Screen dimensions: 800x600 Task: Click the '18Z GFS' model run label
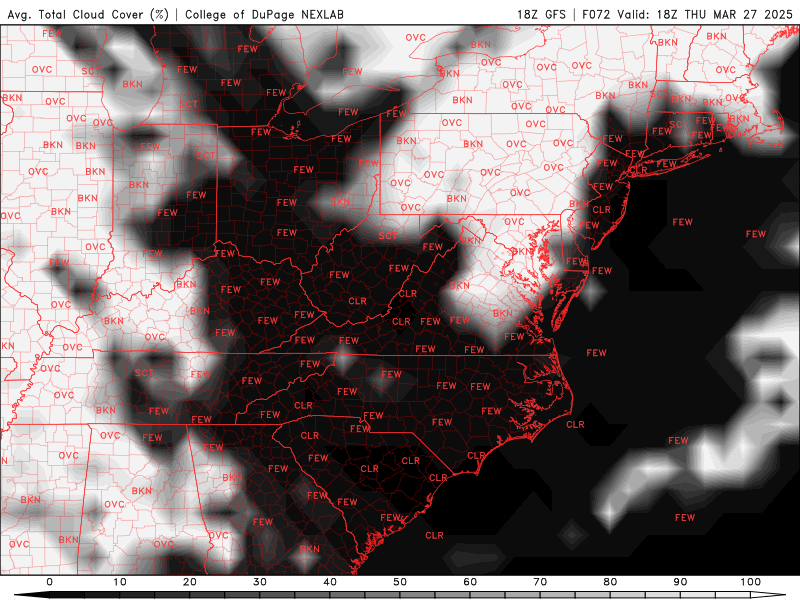pyautogui.click(x=541, y=14)
